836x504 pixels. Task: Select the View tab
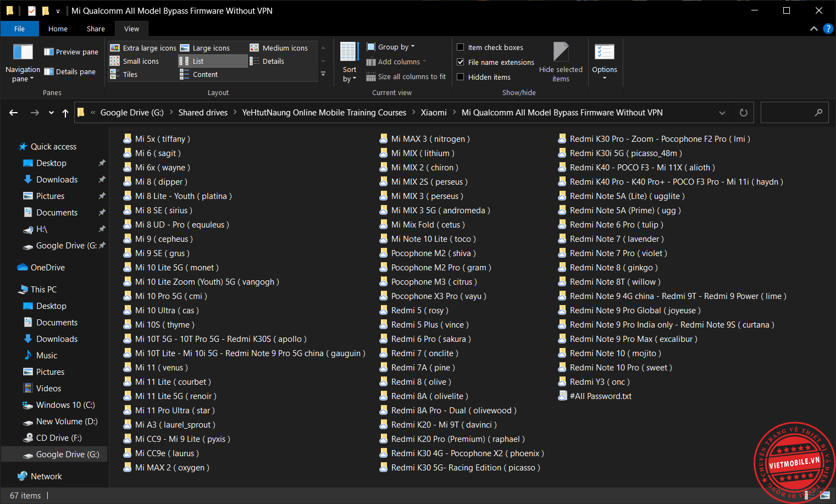click(131, 29)
